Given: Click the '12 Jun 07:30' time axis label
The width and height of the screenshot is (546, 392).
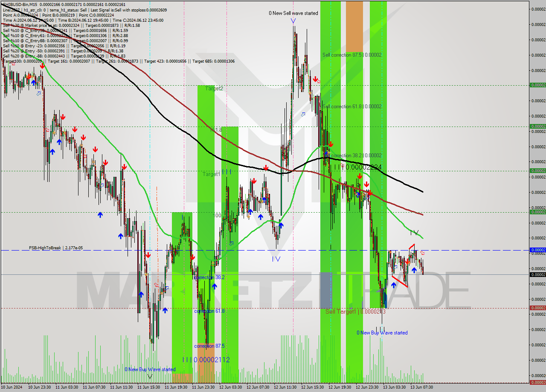Looking at the screenshot, I should [x=258, y=387].
